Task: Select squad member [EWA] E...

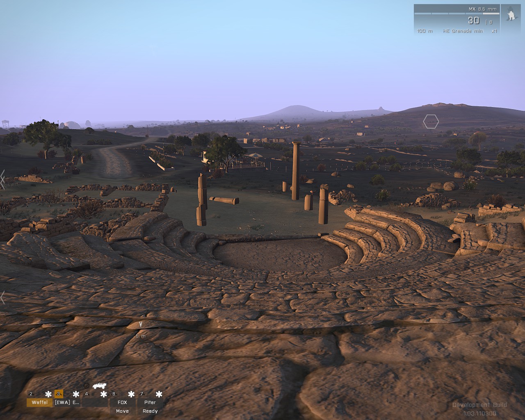Action: [x=67, y=402]
